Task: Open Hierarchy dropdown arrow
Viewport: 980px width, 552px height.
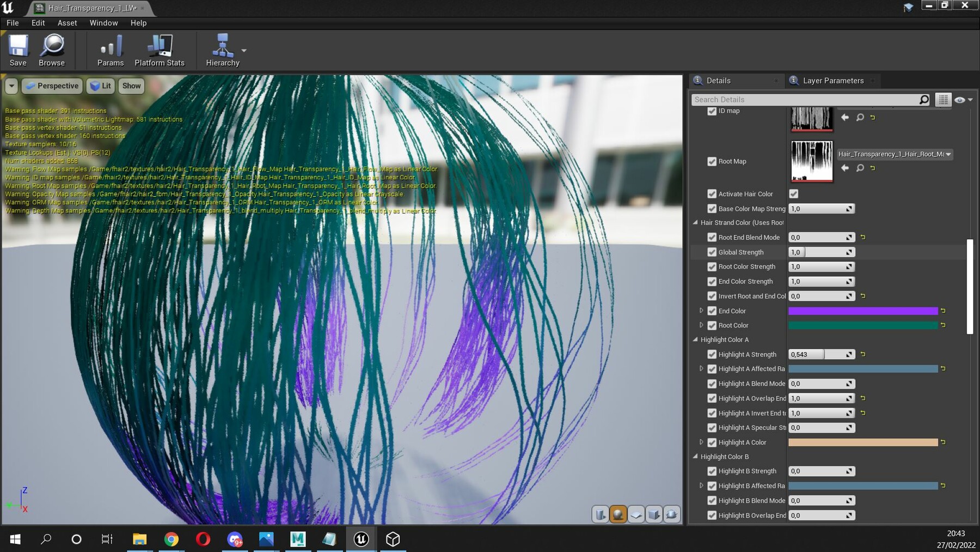Action: pos(244,51)
